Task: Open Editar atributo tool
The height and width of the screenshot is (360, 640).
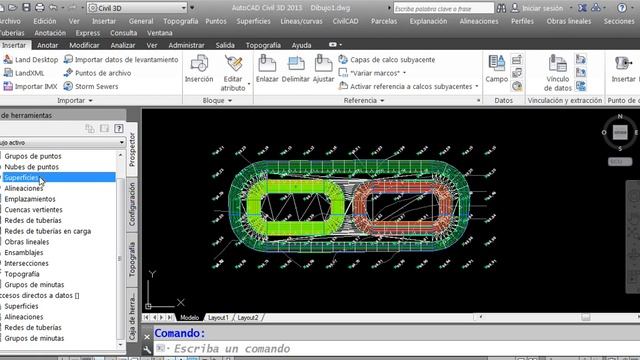Action: 233,73
